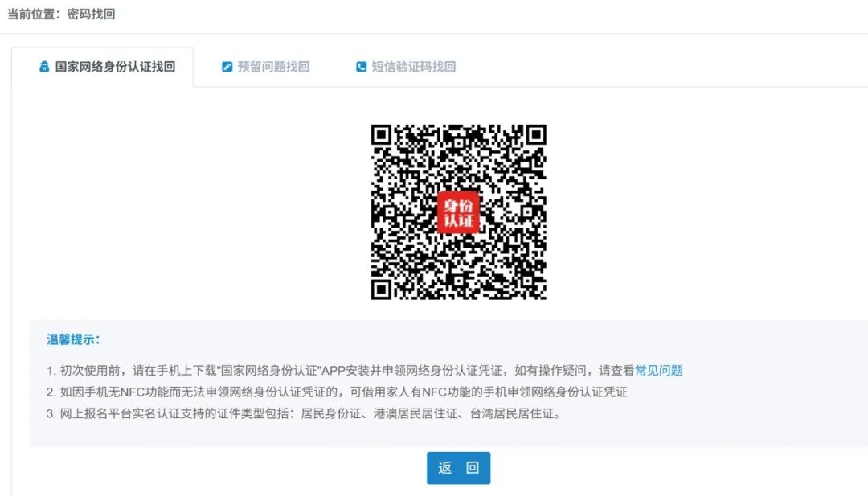The image size is (868, 497).
Task: Switch to the 国家网络身份认证找回 tab
Action: [114, 67]
